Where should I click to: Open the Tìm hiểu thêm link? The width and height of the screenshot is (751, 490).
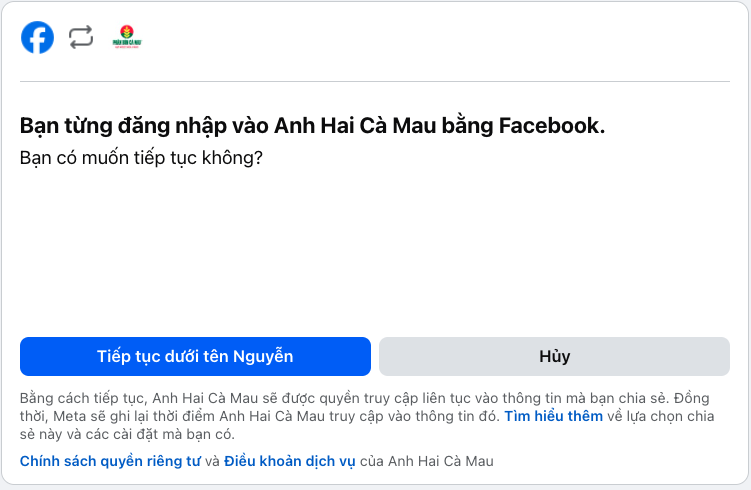tap(553, 416)
